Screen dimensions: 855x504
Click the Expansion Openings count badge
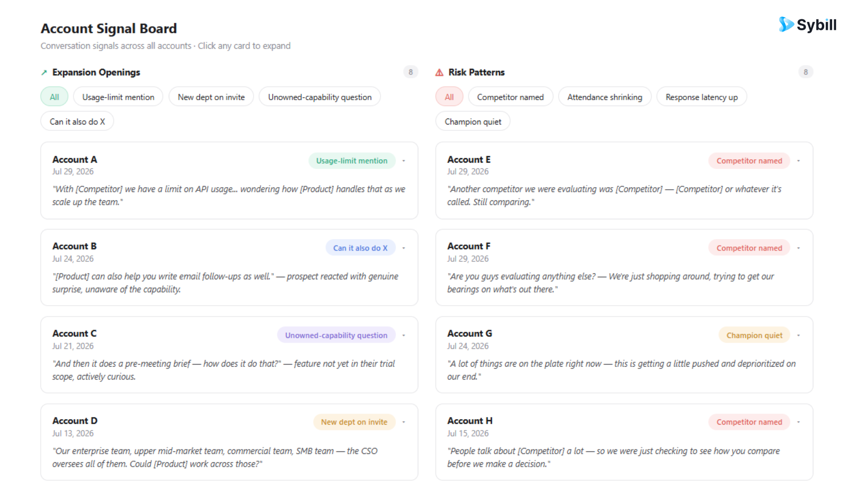[x=410, y=72]
